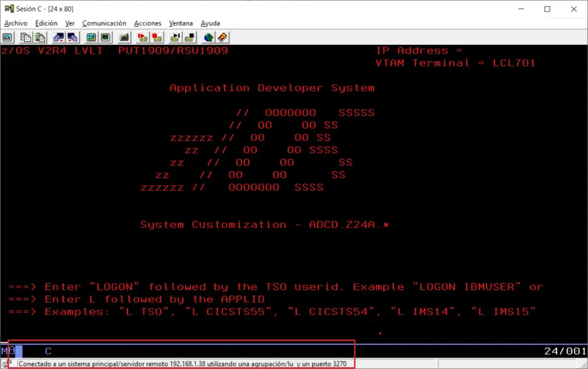This screenshot has height=369, width=588.
Task: Click the "L CICSTS55" example text
Action: tap(231, 312)
